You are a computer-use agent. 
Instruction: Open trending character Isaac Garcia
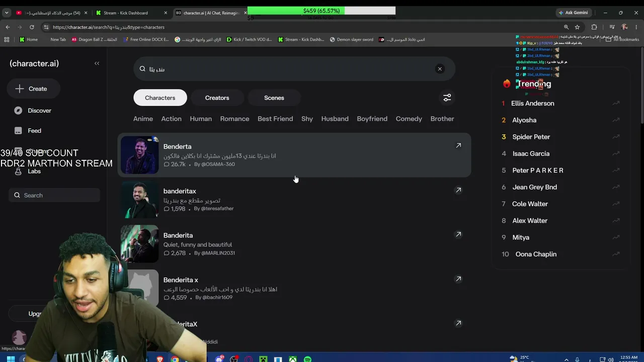pos(531,154)
